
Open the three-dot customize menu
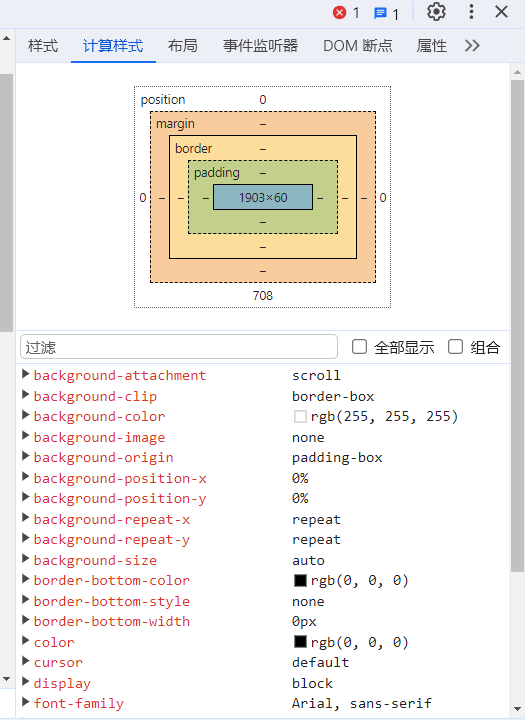[x=471, y=12]
